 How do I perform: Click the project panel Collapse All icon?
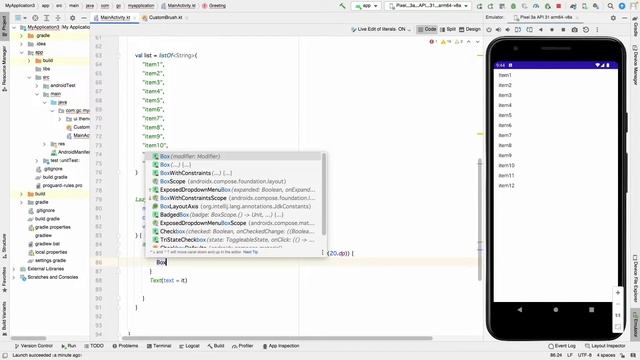point(58,18)
